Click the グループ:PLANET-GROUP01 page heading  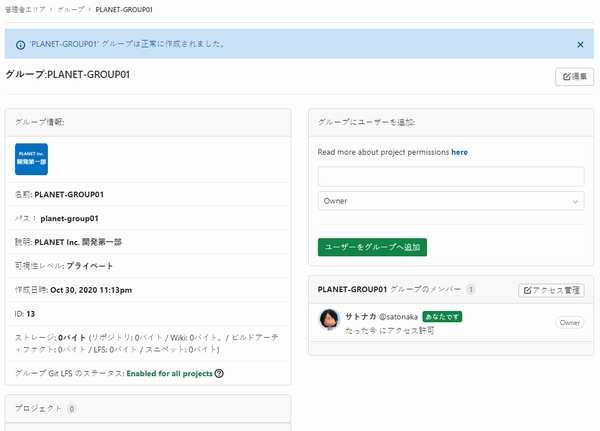click(x=67, y=75)
